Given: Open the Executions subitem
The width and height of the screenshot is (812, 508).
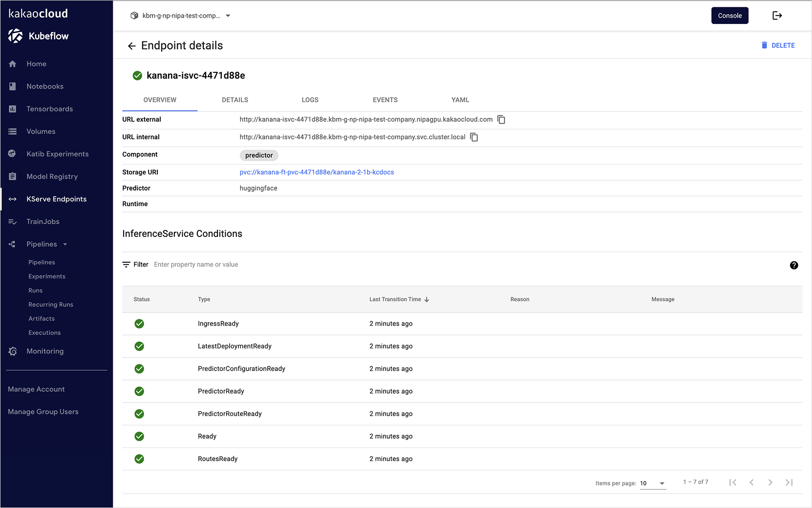Looking at the screenshot, I should pyautogui.click(x=44, y=333).
